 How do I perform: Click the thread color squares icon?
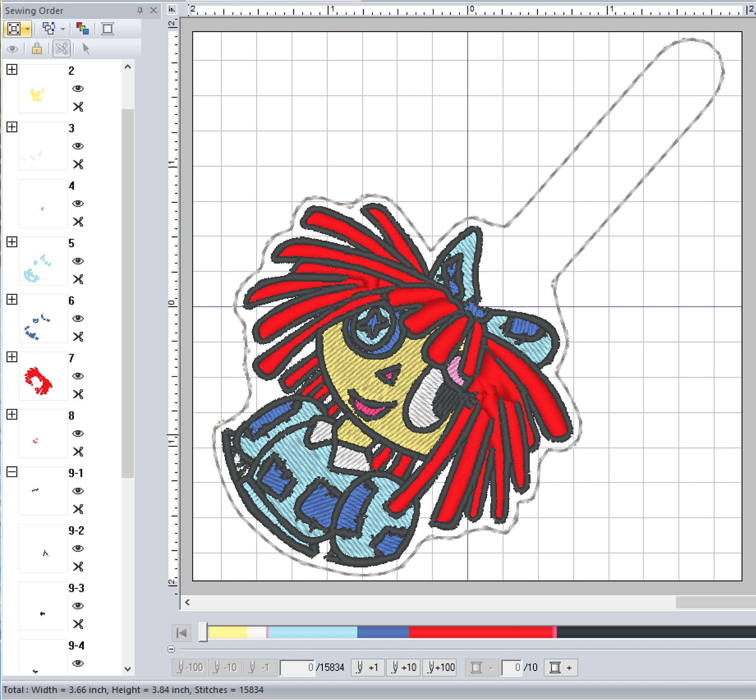[x=82, y=28]
